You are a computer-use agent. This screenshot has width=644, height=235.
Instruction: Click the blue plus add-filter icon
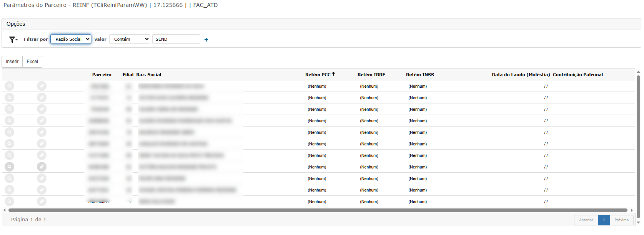point(206,40)
